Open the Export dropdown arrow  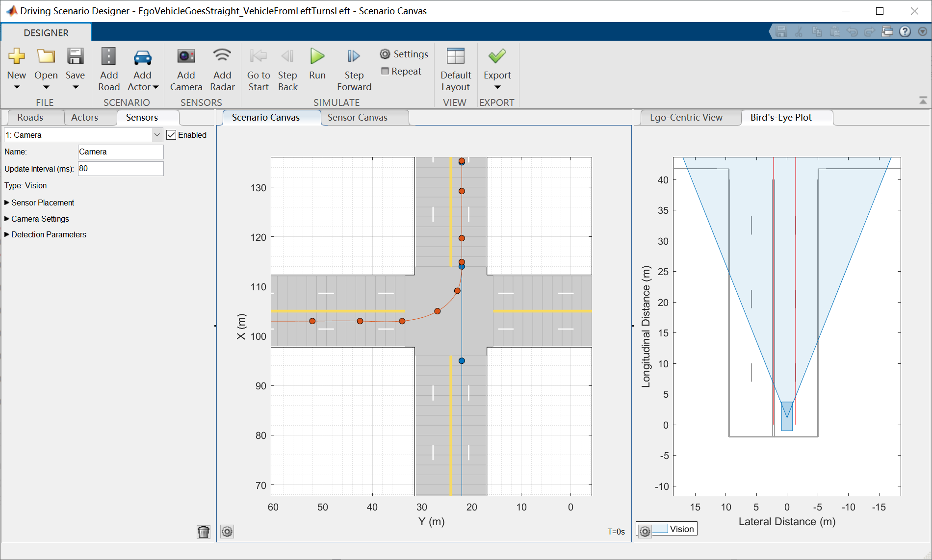(497, 87)
